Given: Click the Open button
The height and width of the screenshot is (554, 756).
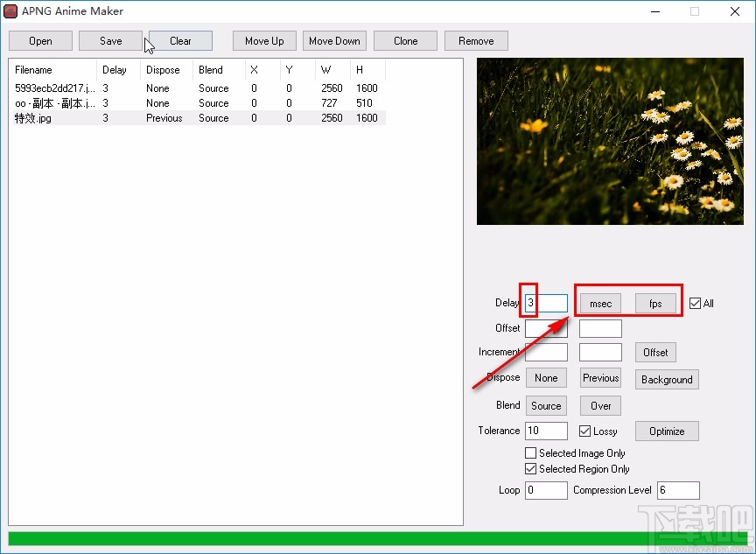Looking at the screenshot, I should point(40,41).
